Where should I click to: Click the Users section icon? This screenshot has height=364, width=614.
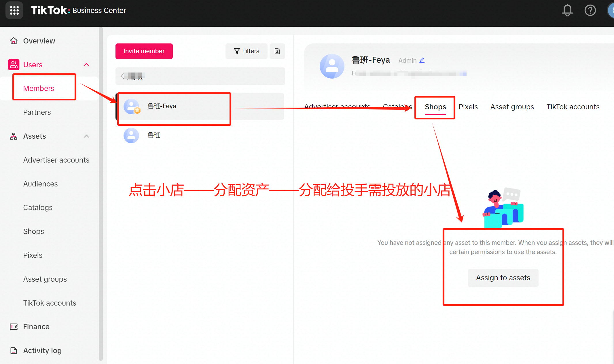tap(14, 65)
